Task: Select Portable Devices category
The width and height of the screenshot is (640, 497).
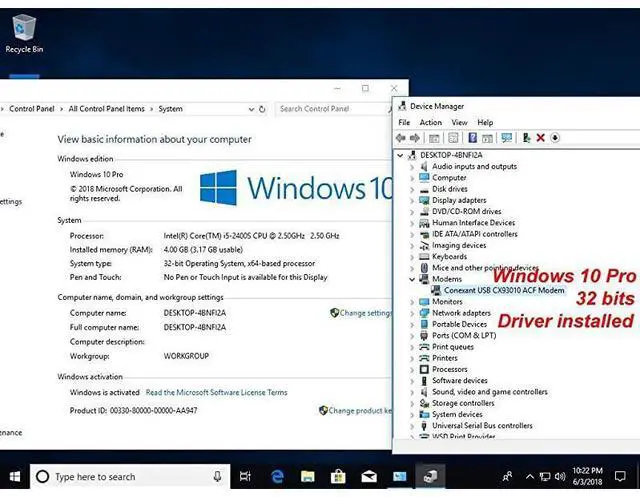Action: click(x=460, y=324)
